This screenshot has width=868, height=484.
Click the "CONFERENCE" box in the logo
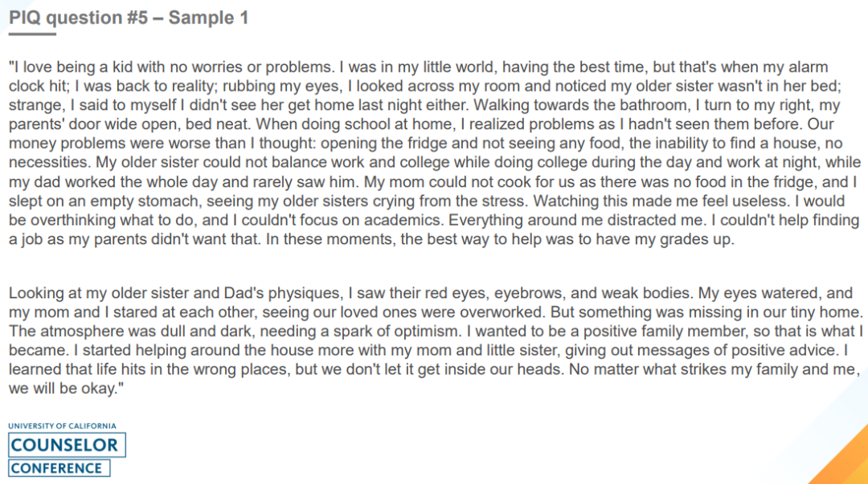click(59, 469)
